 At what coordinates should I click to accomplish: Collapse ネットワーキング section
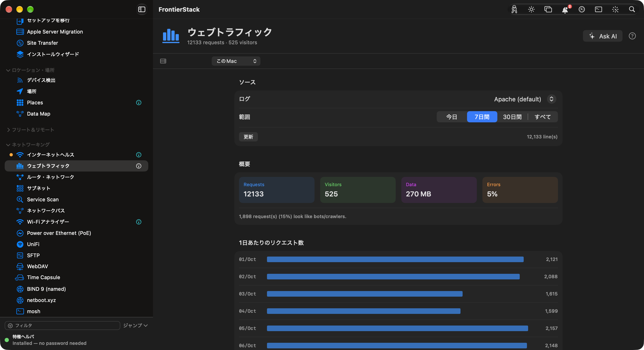click(8, 145)
